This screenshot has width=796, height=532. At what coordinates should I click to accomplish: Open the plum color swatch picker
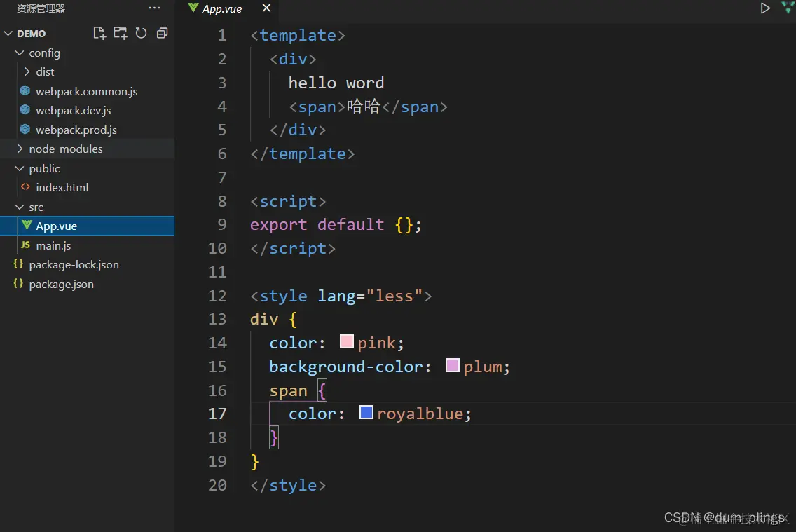pyautogui.click(x=453, y=365)
